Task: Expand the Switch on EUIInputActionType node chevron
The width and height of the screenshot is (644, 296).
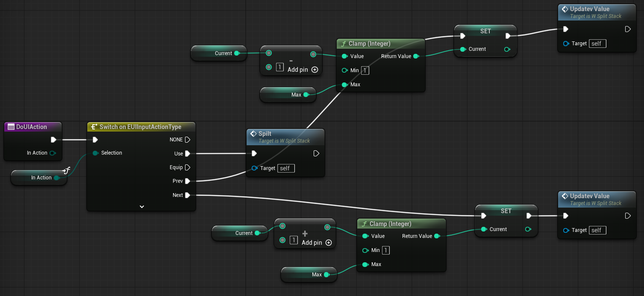Action: pos(142,207)
